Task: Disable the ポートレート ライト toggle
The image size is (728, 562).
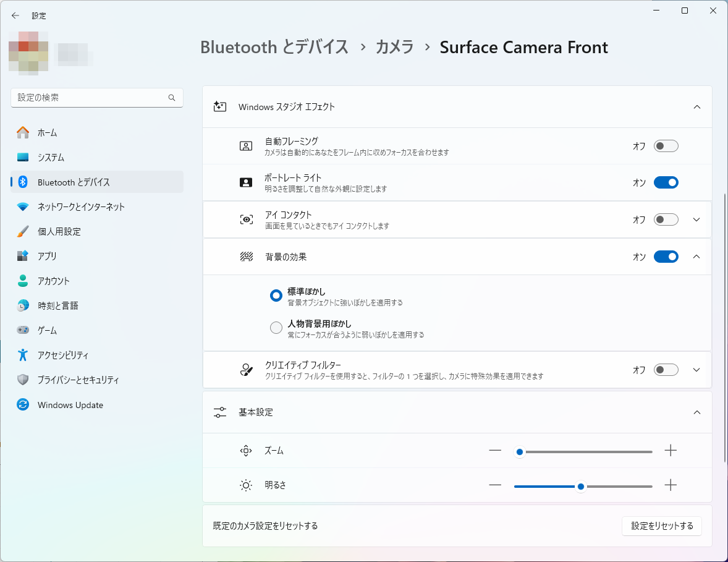Action: 666,182
